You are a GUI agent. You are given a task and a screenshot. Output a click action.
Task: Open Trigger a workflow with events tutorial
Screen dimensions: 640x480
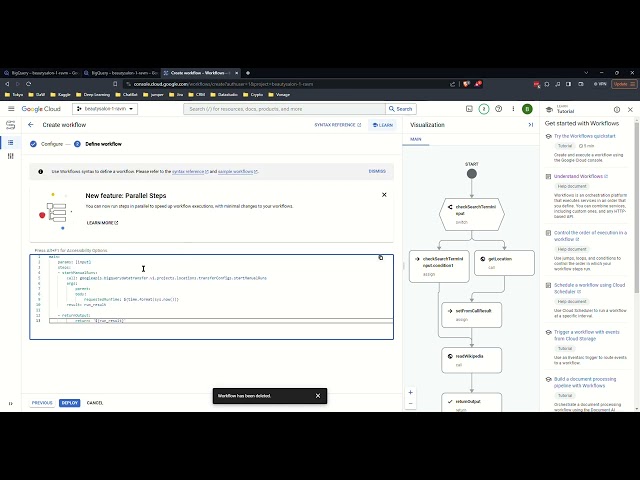click(587, 335)
